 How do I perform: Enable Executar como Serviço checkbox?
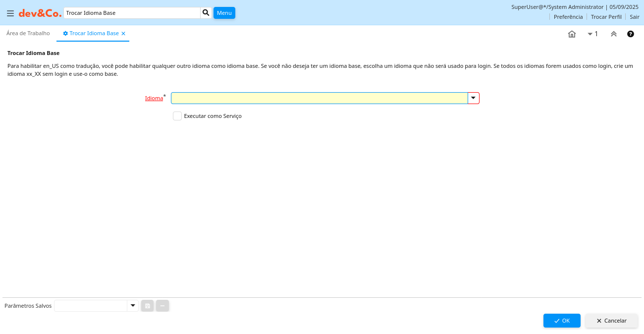pos(177,116)
